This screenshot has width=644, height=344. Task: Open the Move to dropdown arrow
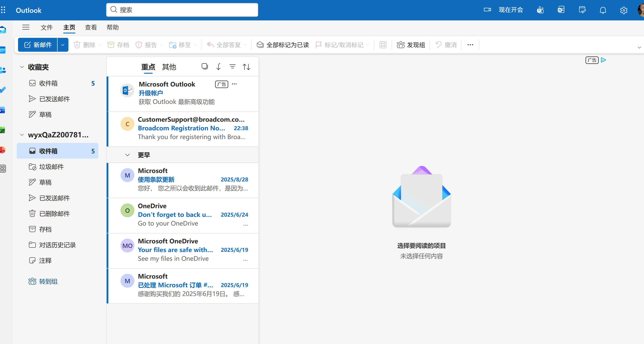[x=195, y=45]
